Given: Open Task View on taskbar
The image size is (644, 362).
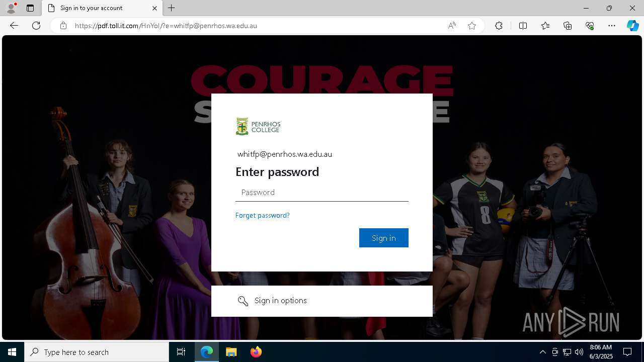Looking at the screenshot, I should tap(181, 352).
